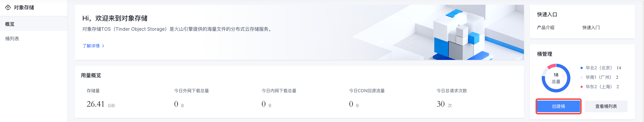The height and width of the screenshot is (122, 644).
Task: Click the chevron arrow next to 了解详情
Action: click(103, 46)
